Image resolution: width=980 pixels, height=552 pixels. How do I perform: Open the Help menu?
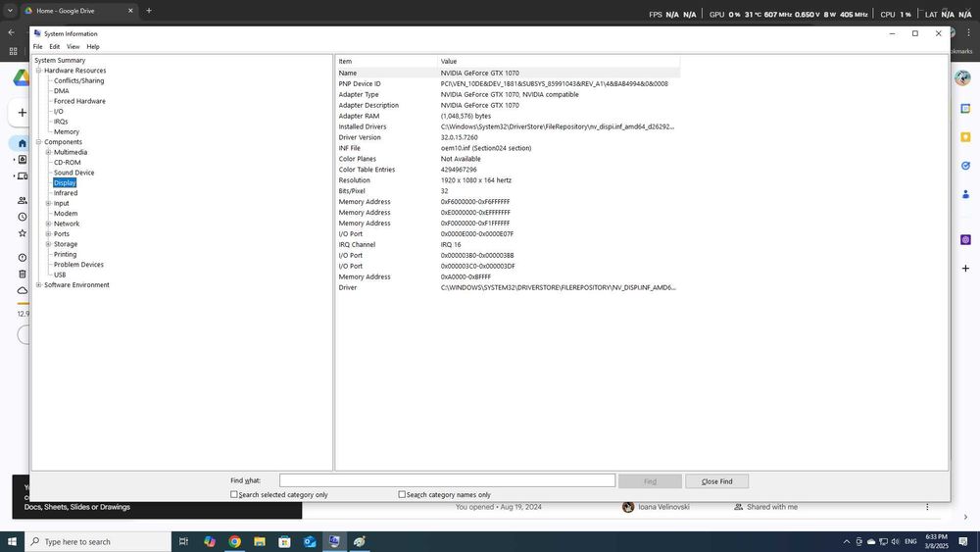coord(92,47)
